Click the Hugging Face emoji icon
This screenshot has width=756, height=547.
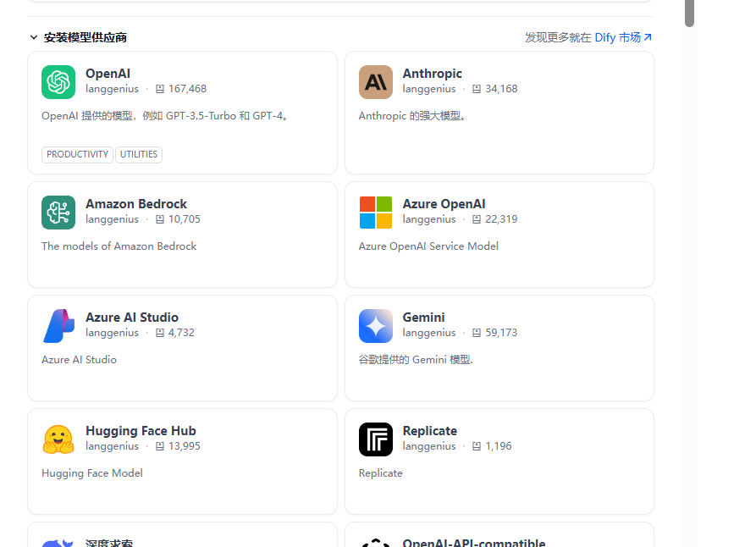[58, 439]
